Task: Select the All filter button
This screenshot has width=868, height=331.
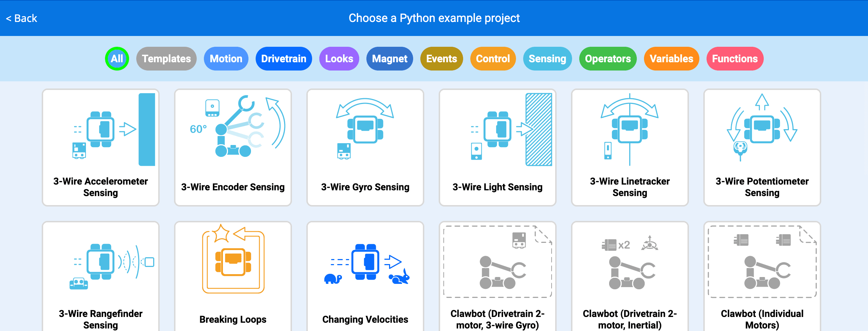Action: pyautogui.click(x=117, y=59)
